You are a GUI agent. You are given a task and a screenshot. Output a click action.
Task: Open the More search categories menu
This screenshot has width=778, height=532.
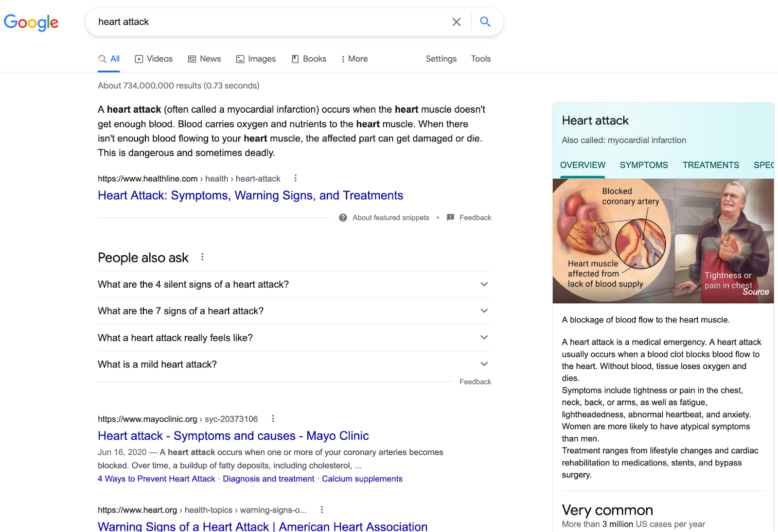pos(354,59)
